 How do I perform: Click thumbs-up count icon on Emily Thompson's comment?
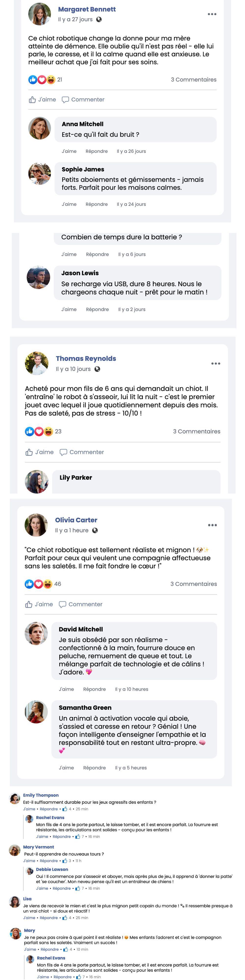coord(65,809)
